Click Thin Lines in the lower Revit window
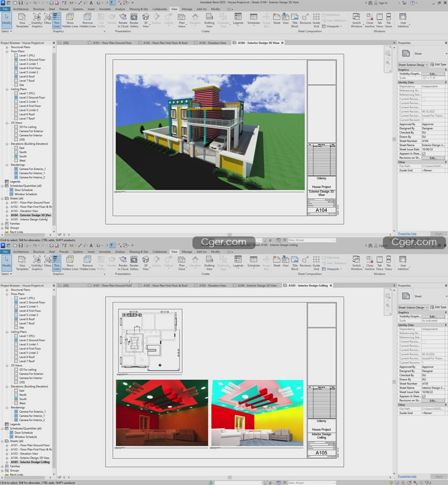Image resolution: width=448 pixels, height=485 pixels. pos(57,263)
